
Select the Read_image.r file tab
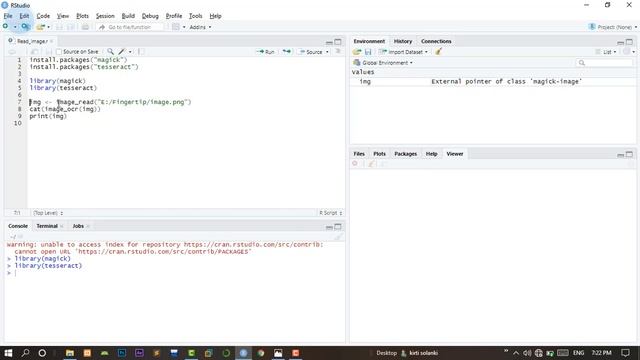tap(32, 41)
